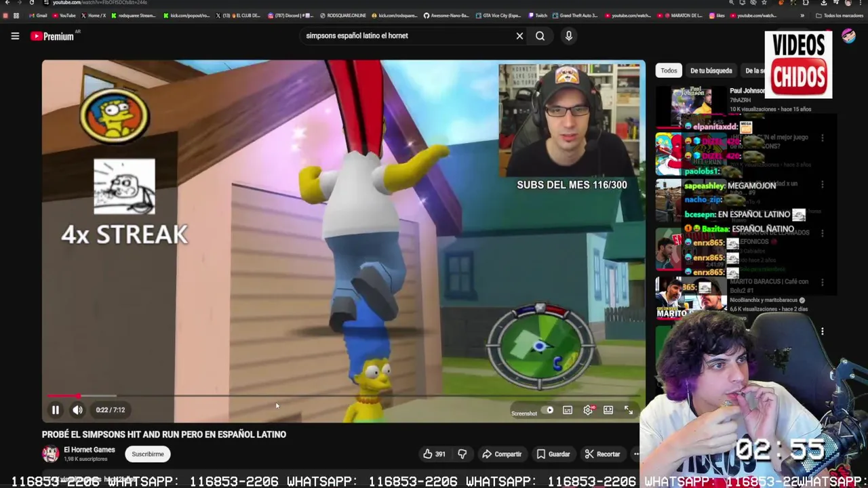Open the El Hornet Games channel name
868x488 pixels.
point(90,450)
